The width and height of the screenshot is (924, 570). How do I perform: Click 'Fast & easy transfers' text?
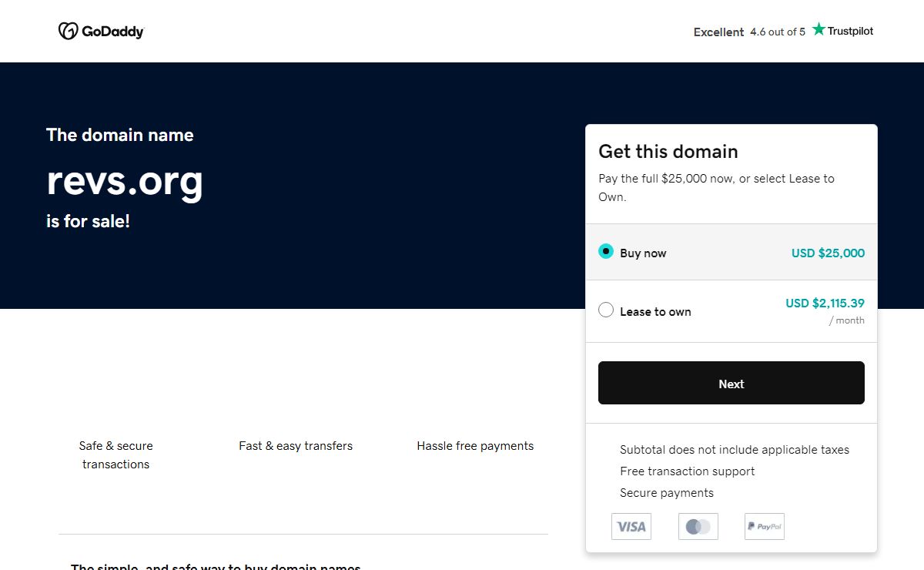[x=296, y=445]
